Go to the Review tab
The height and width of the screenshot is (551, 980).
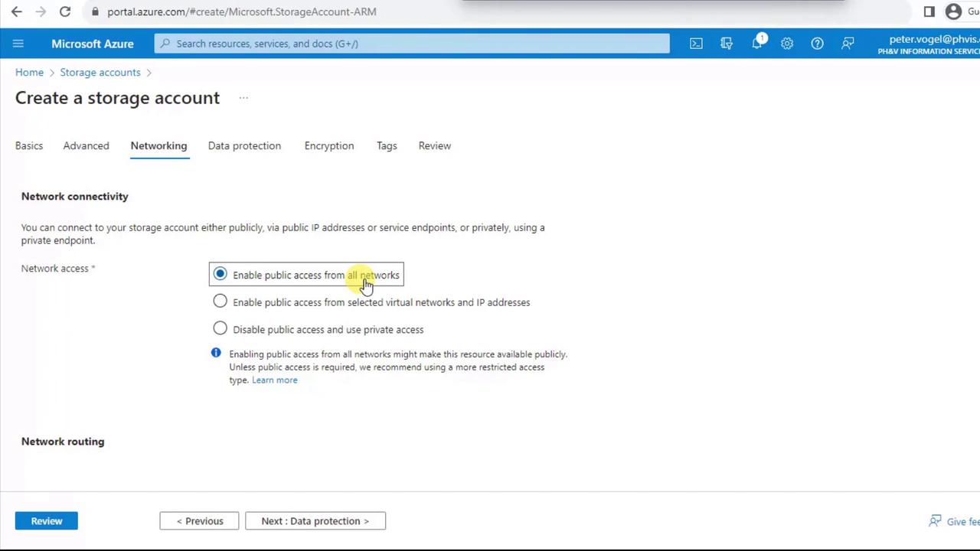coord(435,145)
